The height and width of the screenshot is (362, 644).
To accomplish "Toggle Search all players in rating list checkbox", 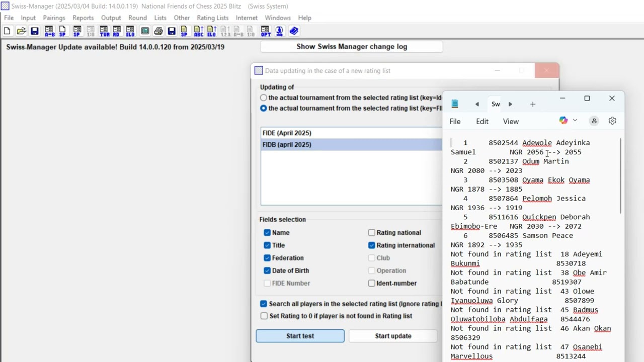I will 264,304.
